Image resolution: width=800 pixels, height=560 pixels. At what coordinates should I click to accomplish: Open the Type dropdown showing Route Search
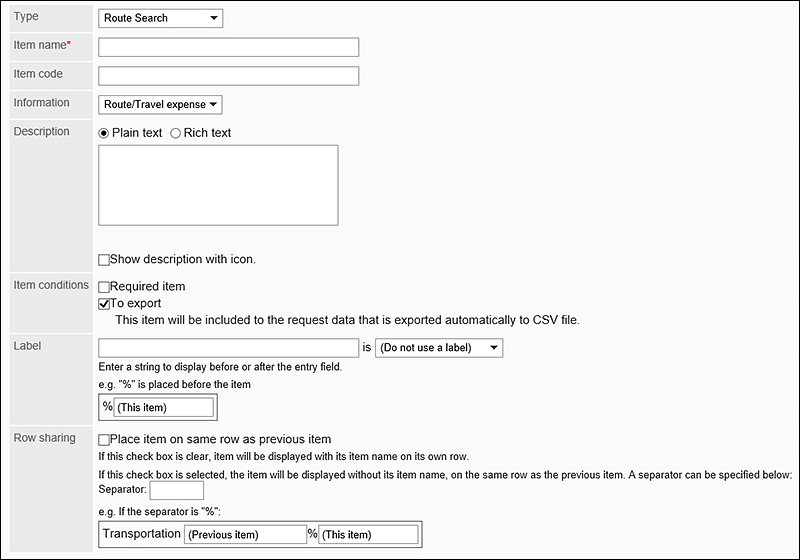160,18
